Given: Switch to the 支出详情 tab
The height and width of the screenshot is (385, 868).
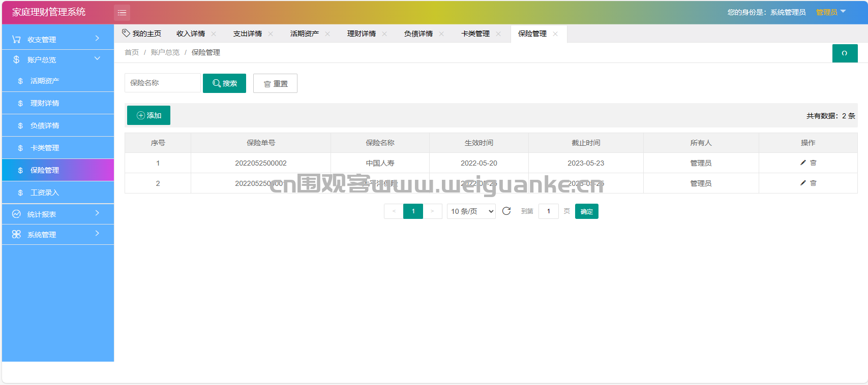Looking at the screenshot, I should (x=248, y=34).
